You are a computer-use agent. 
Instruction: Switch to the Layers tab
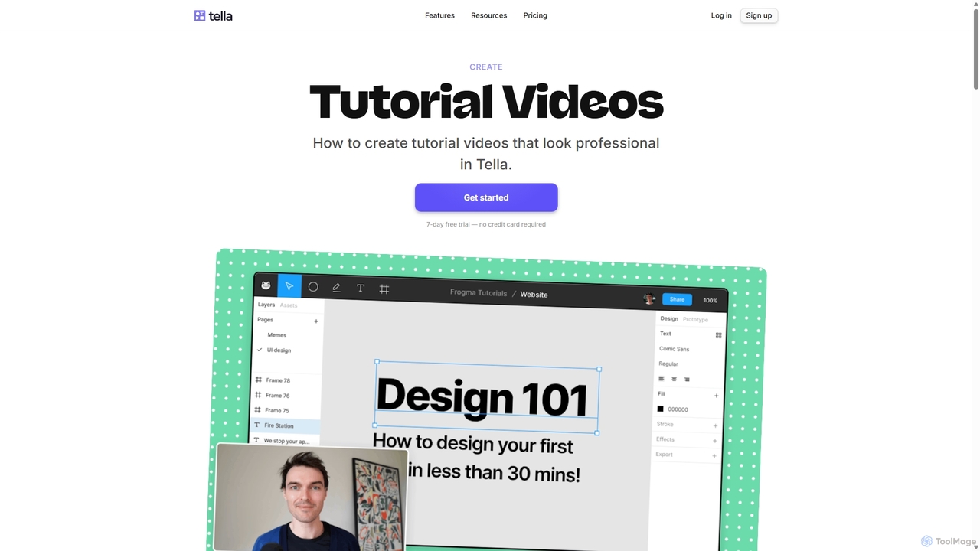click(266, 305)
